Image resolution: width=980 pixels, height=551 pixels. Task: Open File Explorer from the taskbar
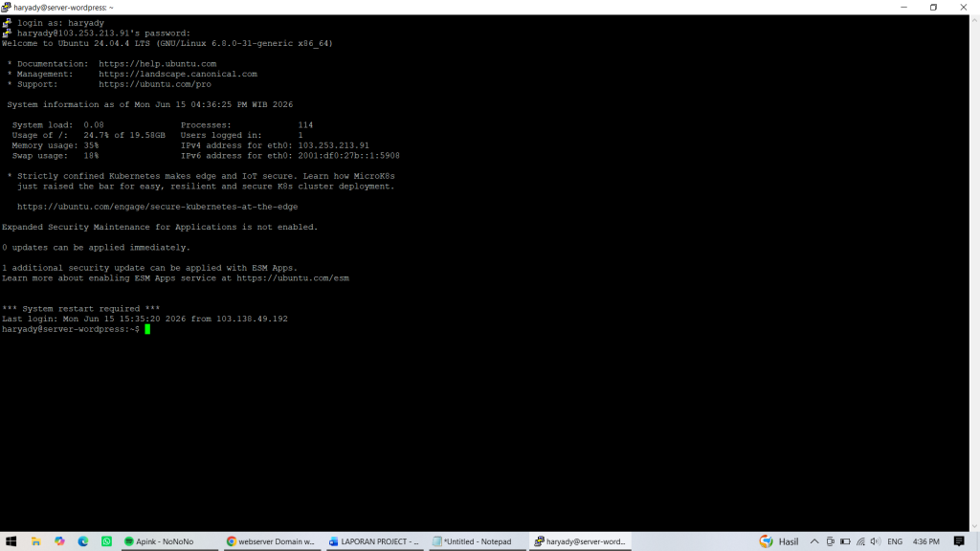(35, 541)
